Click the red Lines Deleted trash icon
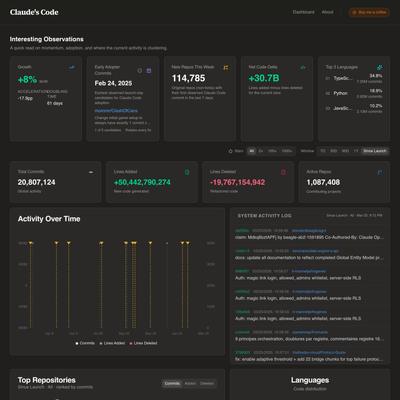The width and height of the screenshot is (400, 400). coord(283,172)
